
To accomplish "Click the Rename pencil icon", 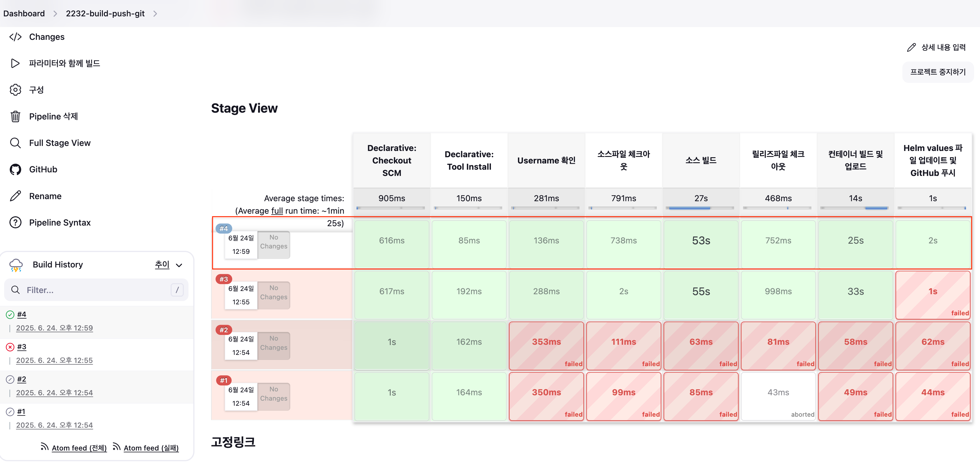I will 15,196.
